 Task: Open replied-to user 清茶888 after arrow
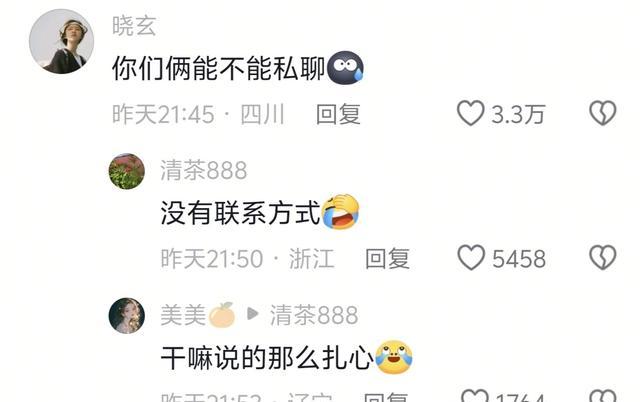coord(314,315)
